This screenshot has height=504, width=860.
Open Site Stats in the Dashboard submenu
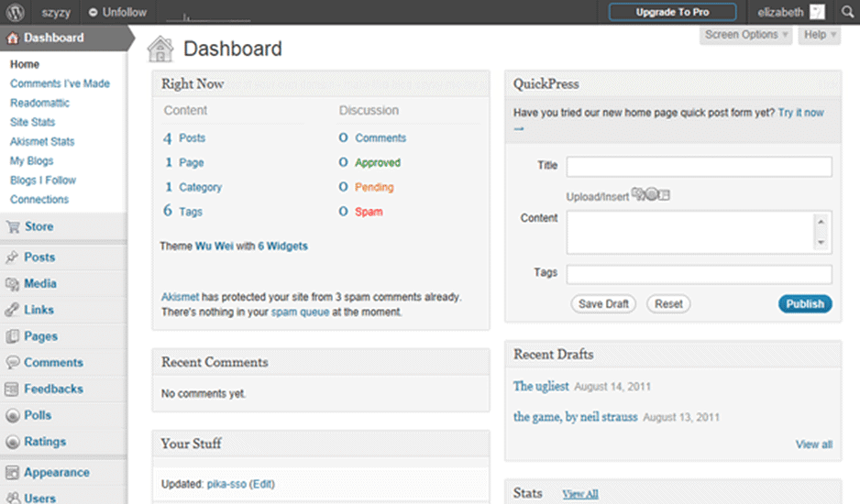pos(33,122)
